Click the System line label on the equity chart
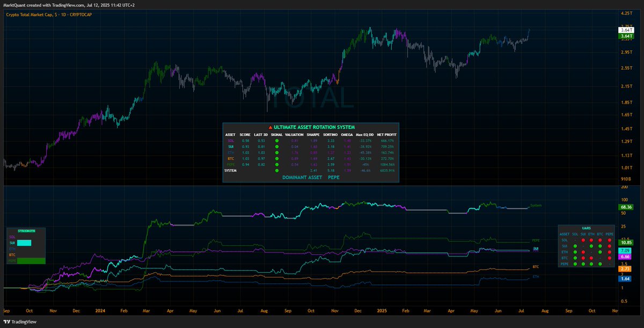Image resolution: width=644 pixels, height=328 pixels. [x=536, y=206]
